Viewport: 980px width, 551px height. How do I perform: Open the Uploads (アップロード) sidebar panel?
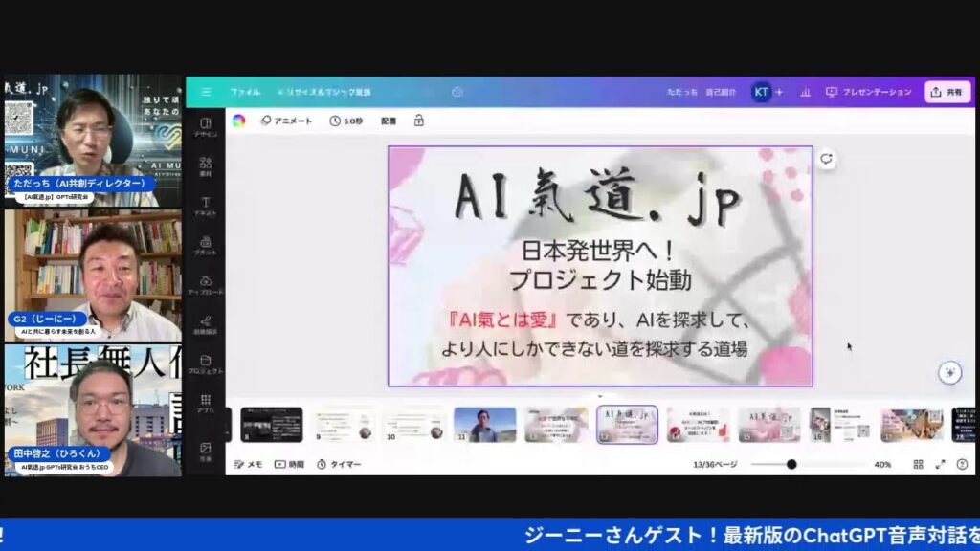[205, 283]
